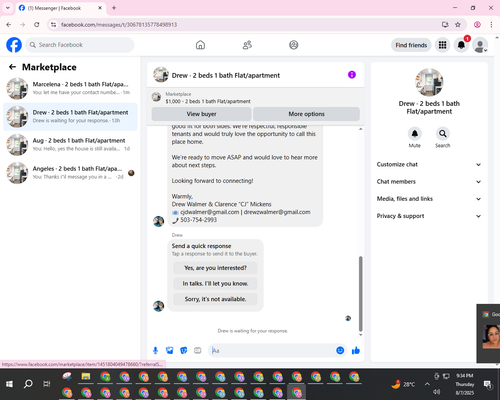
Task: Open the $1,000 listing link
Action: pyautogui.click(x=208, y=101)
